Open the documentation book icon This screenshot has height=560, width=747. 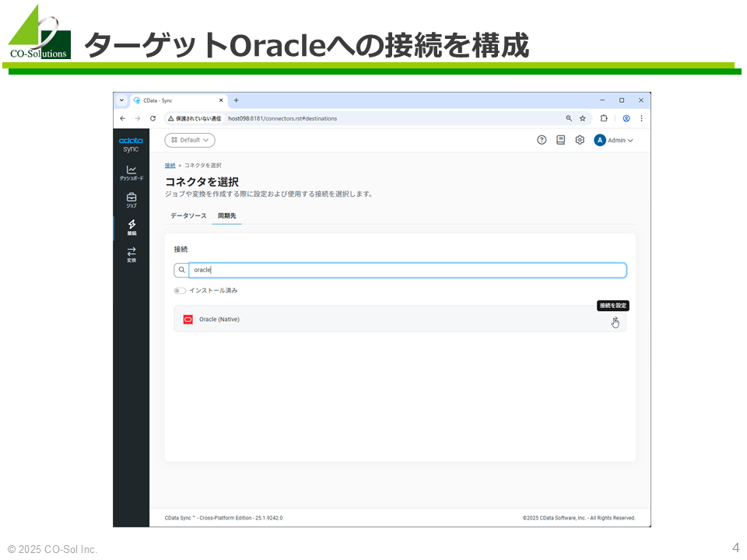(x=561, y=140)
